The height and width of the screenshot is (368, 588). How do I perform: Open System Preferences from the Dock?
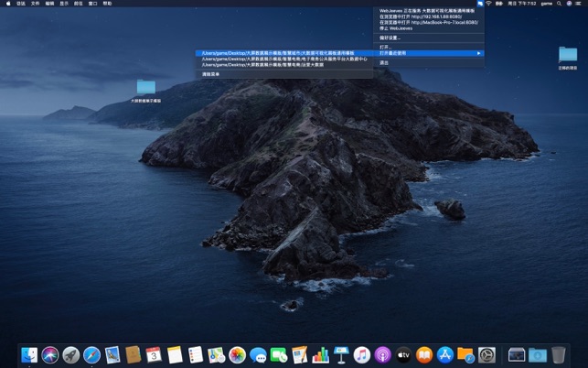pyautogui.click(x=486, y=354)
